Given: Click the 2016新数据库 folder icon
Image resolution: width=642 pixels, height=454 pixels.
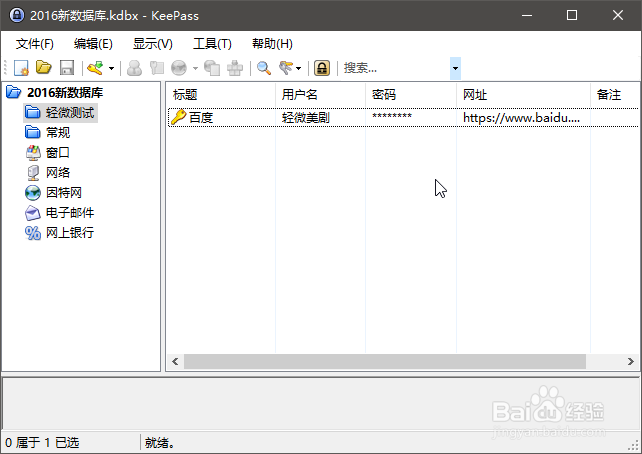Looking at the screenshot, I should (x=14, y=92).
